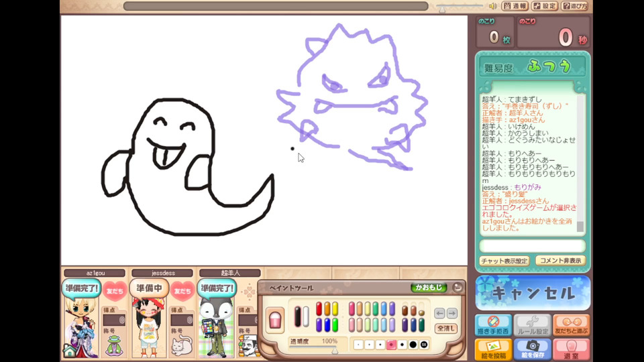This screenshot has height=362, width=644.
Task: Pick the sky blue top-row swatch
Action: point(384,308)
